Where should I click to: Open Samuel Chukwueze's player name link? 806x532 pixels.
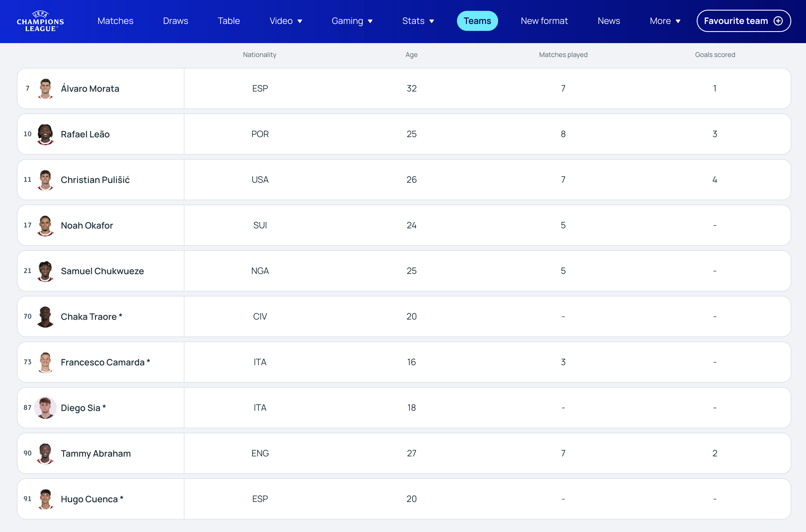[102, 271]
